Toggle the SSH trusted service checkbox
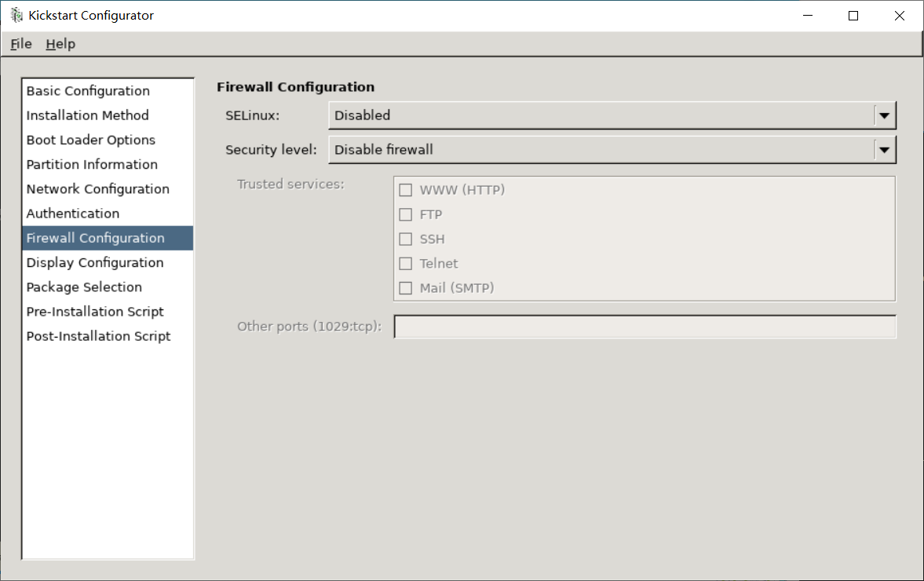The image size is (924, 581). pos(405,239)
